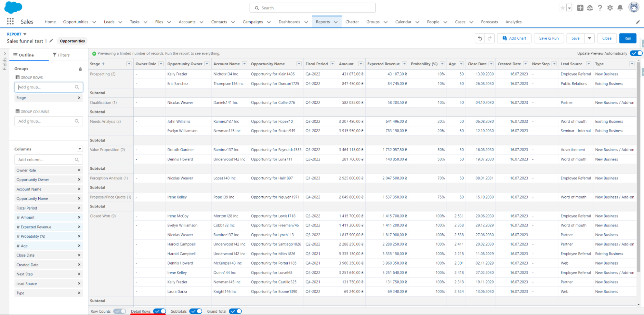Expand the Save button dropdown arrow
Viewport: 644px width, 315px height.
click(590, 38)
